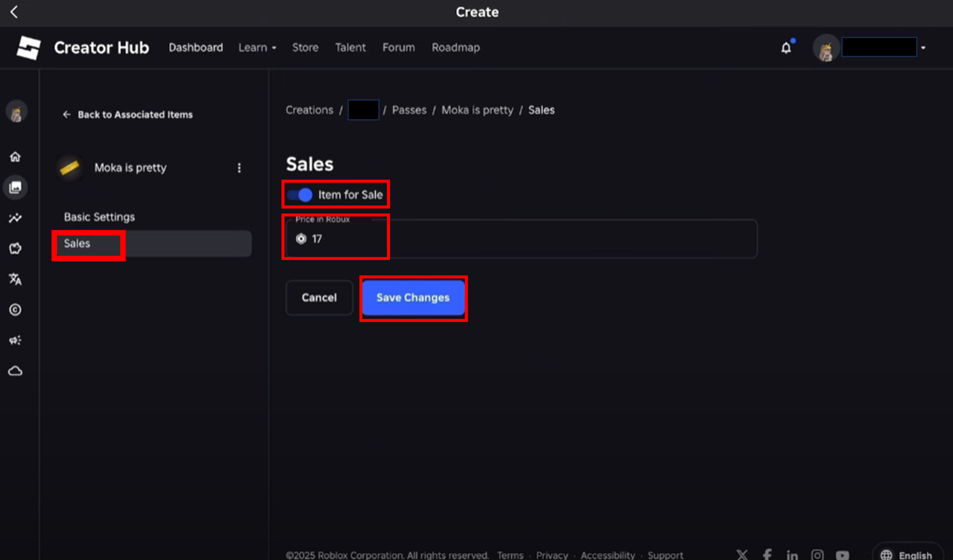Open the Terms link in the footer

coord(510,555)
